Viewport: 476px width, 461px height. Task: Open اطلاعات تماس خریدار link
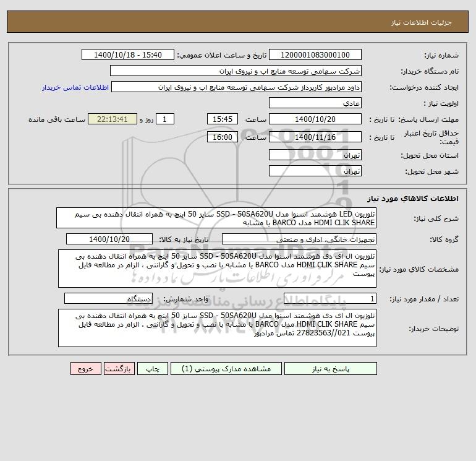[x=75, y=87]
